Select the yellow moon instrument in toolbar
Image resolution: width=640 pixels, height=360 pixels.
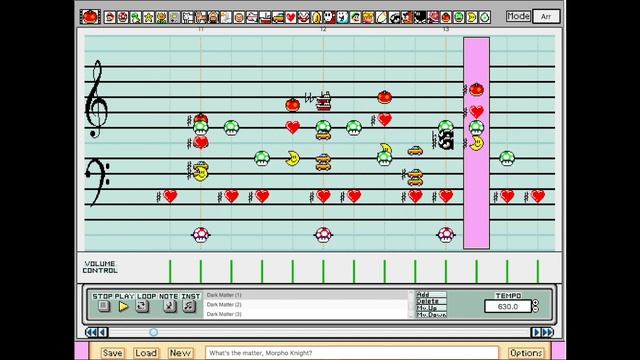(471, 17)
